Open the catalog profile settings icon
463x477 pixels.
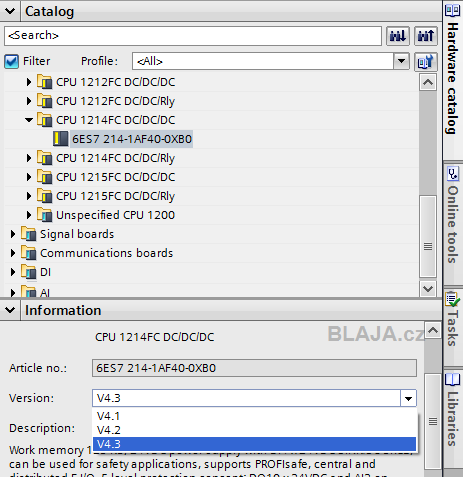click(x=426, y=61)
